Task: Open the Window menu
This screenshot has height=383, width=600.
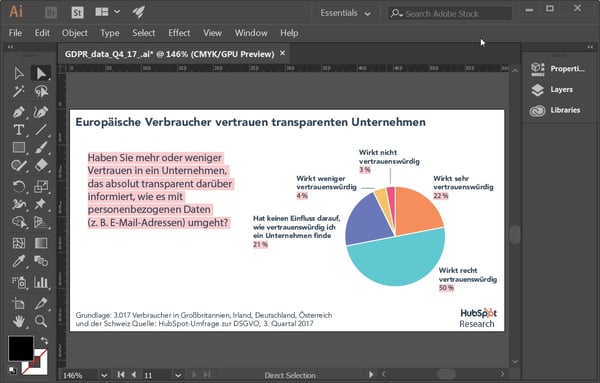Action: point(251,33)
